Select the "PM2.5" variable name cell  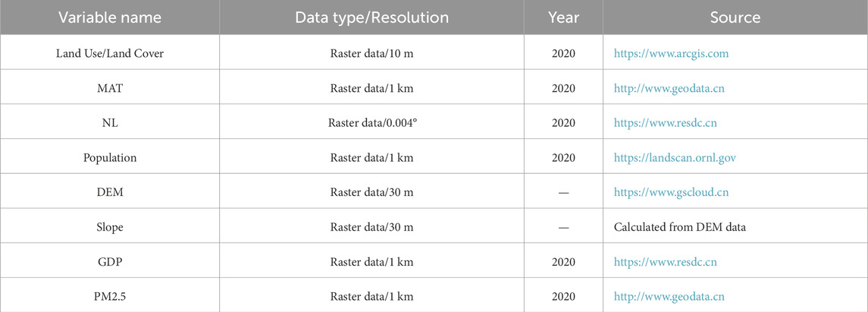point(109,297)
